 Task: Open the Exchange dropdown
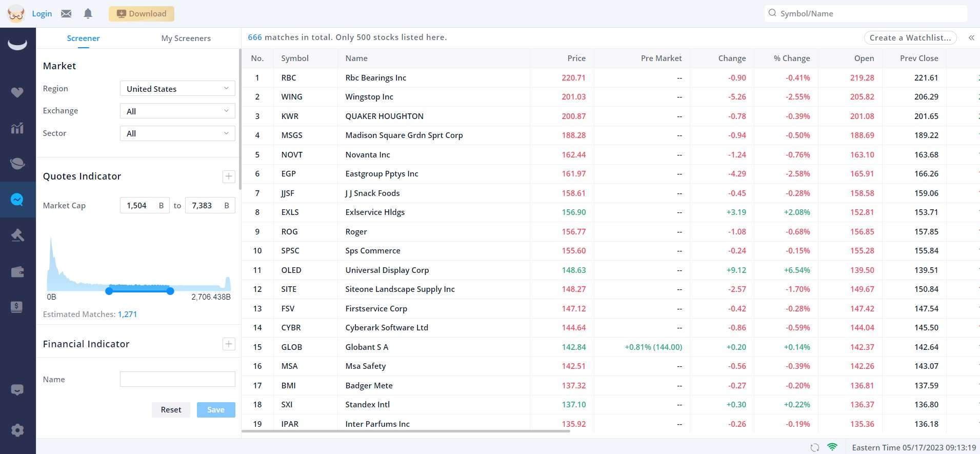(x=177, y=111)
